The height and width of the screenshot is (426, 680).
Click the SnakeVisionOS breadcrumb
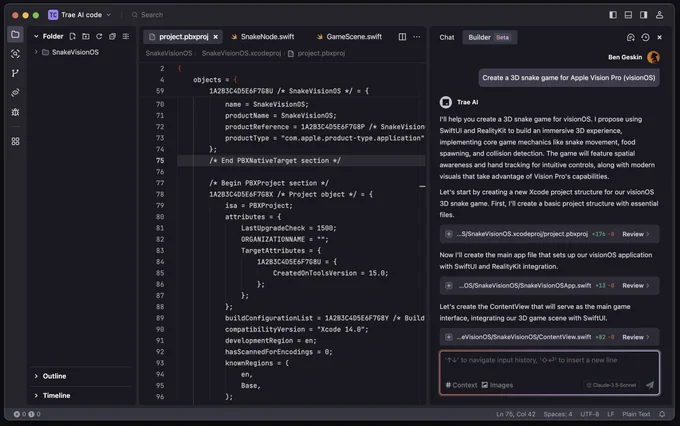pyautogui.click(x=169, y=53)
